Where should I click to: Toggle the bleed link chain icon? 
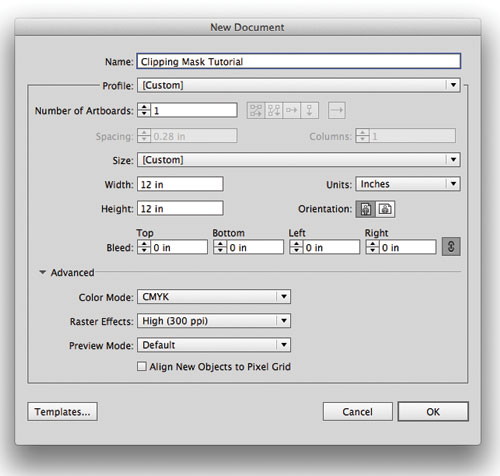[x=451, y=247]
